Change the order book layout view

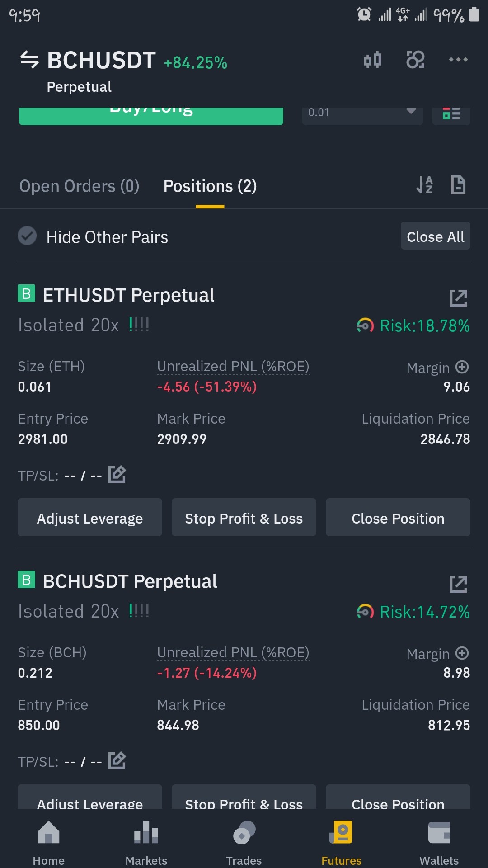pyautogui.click(x=451, y=114)
